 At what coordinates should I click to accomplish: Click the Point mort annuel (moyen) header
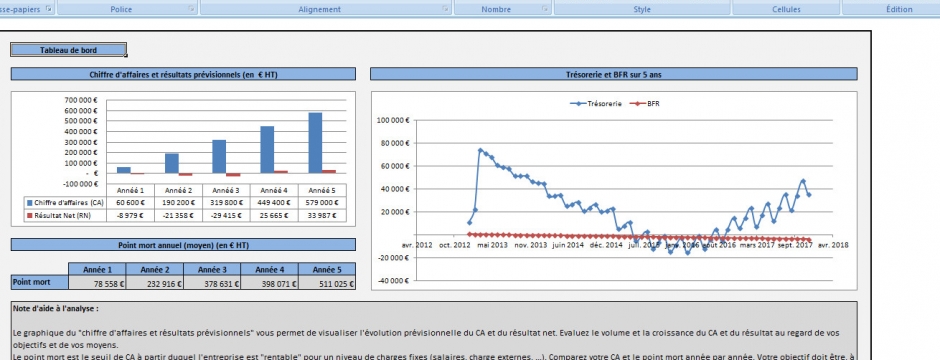(183, 245)
